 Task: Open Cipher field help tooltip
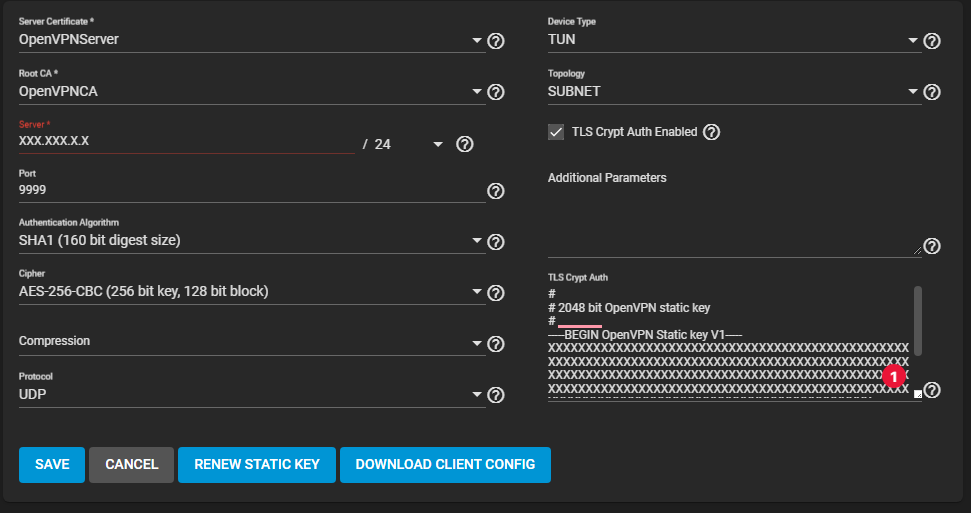[x=495, y=293]
